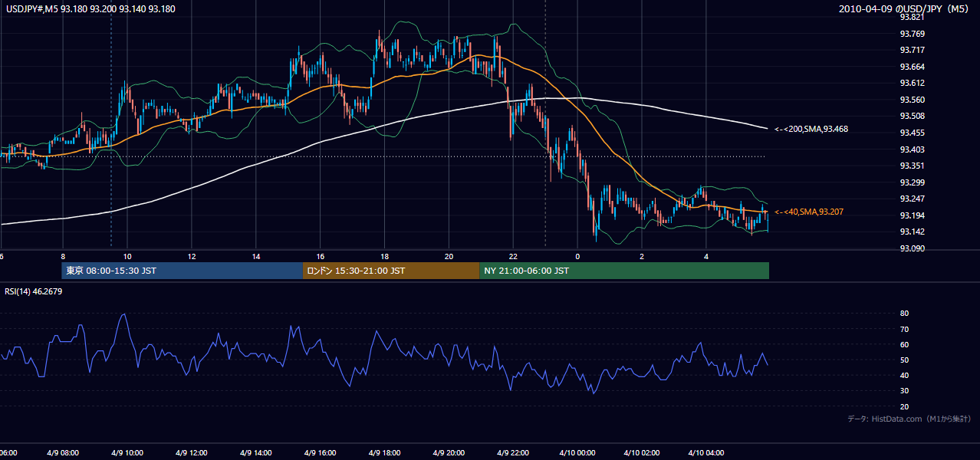
Task: Click the RSI scale level 20
Action: click(905, 406)
